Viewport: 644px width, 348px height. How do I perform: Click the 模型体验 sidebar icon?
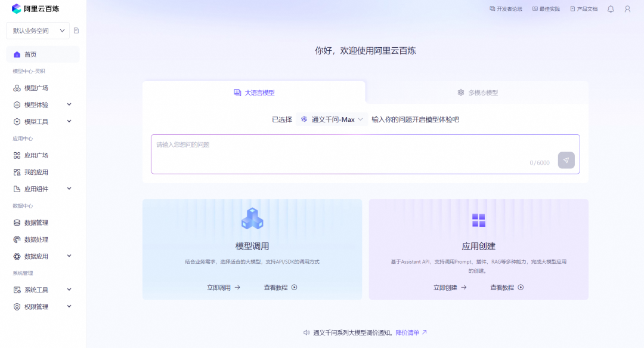(x=17, y=105)
